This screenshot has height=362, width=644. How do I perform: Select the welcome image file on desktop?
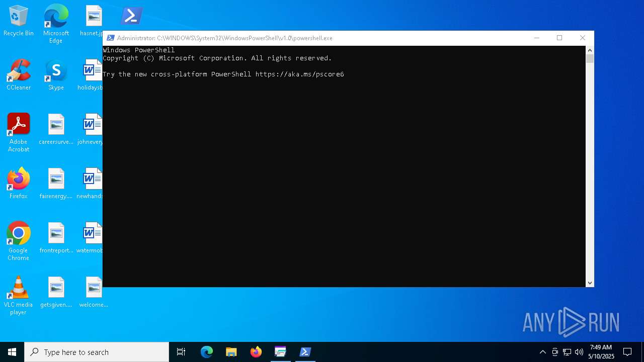pyautogui.click(x=94, y=293)
